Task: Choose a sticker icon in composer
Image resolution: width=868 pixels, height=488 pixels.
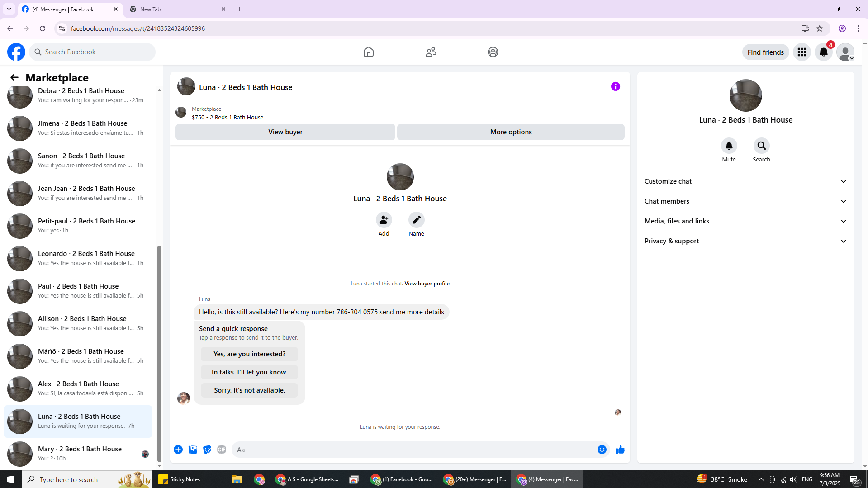Action: (x=207, y=450)
